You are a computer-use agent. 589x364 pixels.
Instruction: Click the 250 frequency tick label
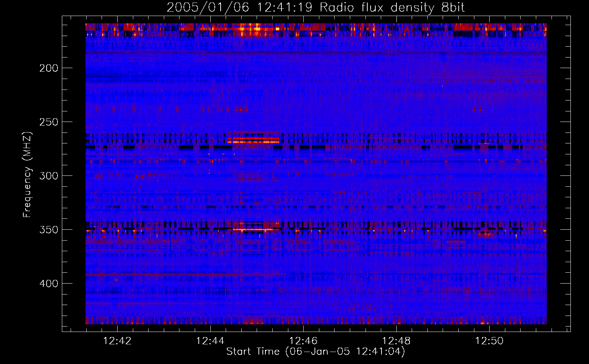point(49,122)
